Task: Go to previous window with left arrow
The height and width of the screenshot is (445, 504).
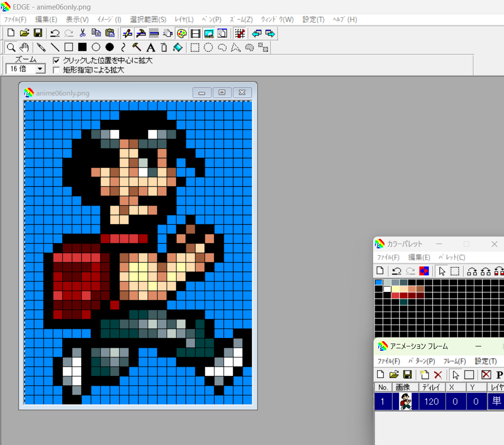Action: 257,33
